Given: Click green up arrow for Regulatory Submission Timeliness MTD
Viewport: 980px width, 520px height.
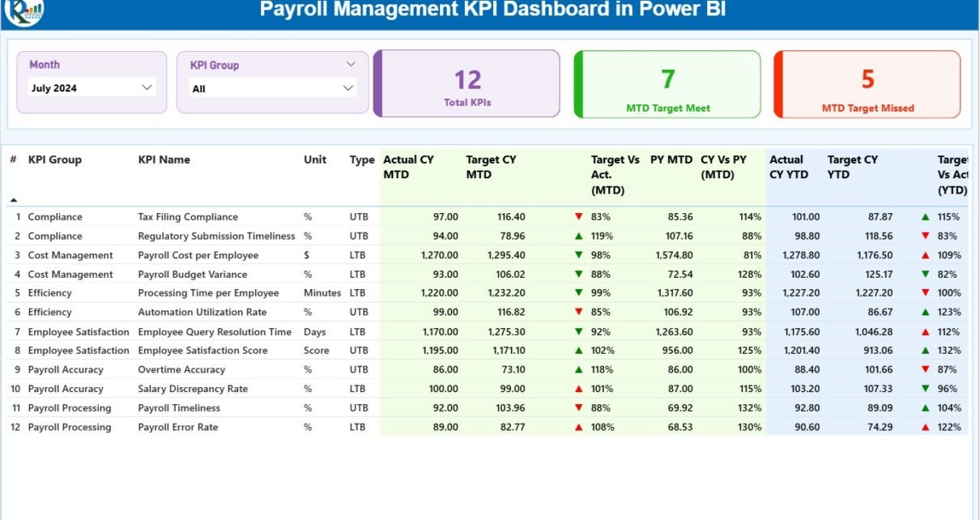Looking at the screenshot, I should point(578,237).
